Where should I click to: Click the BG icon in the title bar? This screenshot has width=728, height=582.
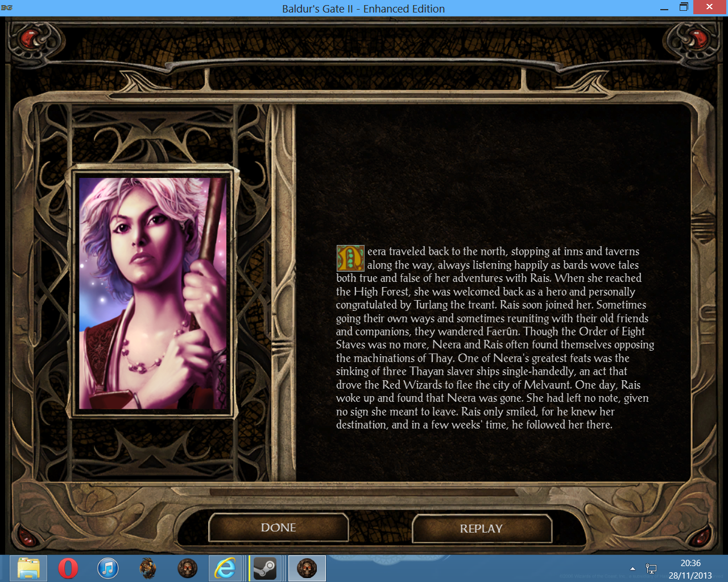click(x=7, y=8)
